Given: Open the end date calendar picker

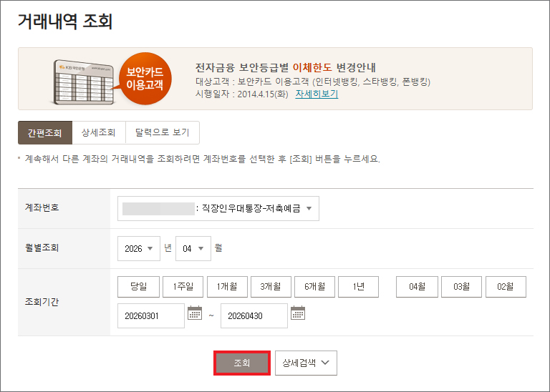Looking at the screenshot, I should pos(298,313).
